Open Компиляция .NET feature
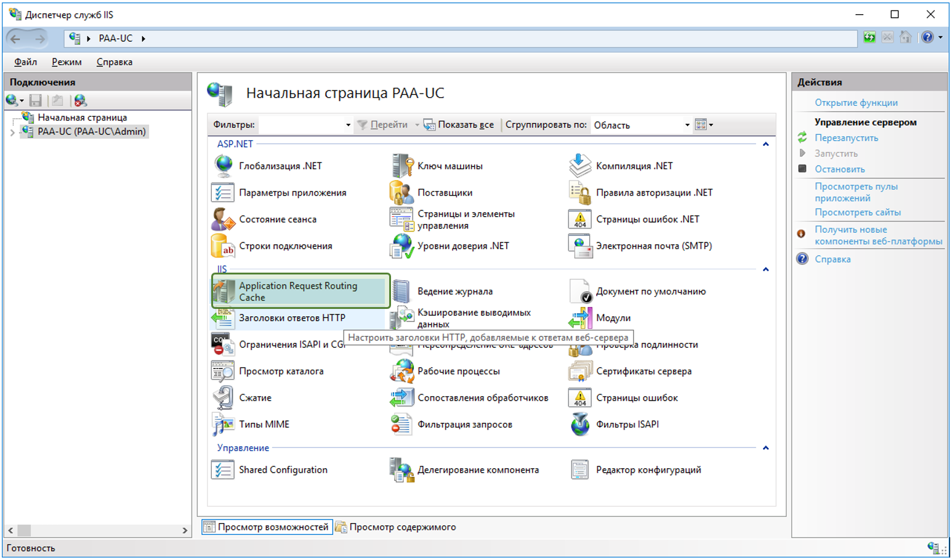Viewport: 952px width, 560px height. (621, 166)
